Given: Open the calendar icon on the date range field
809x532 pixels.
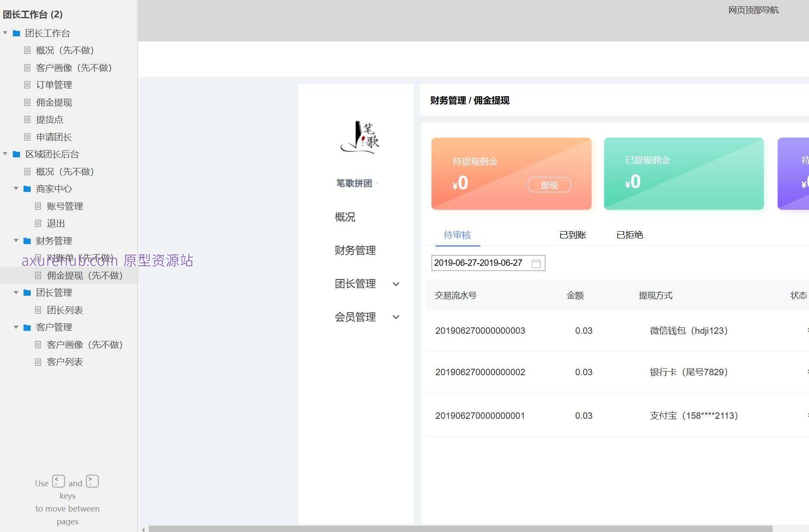Looking at the screenshot, I should [x=536, y=263].
